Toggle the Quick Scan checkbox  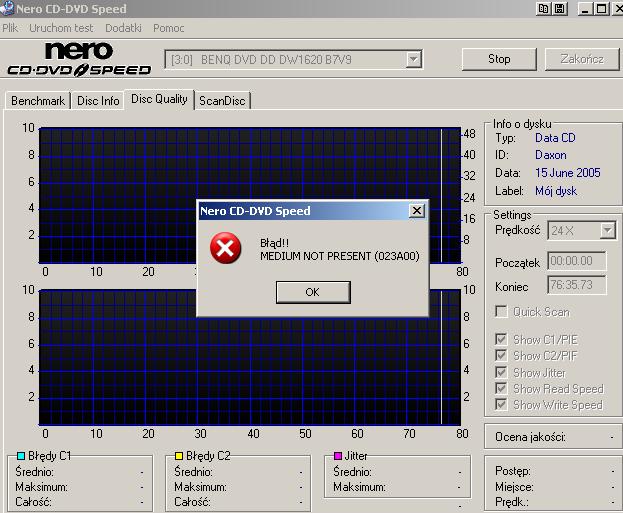coord(501,312)
